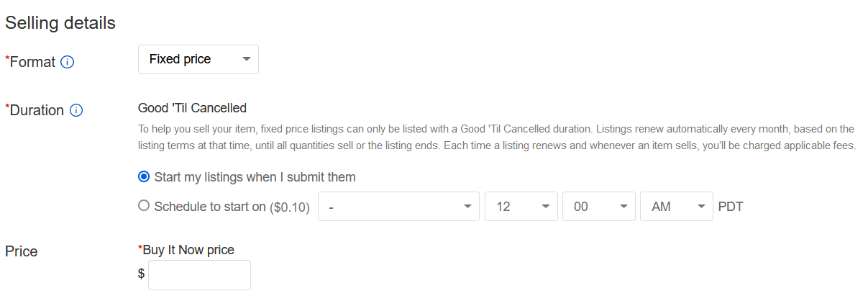Click the Selling details heading
This screenshot has height=296, width=868.
click(60, 22)
